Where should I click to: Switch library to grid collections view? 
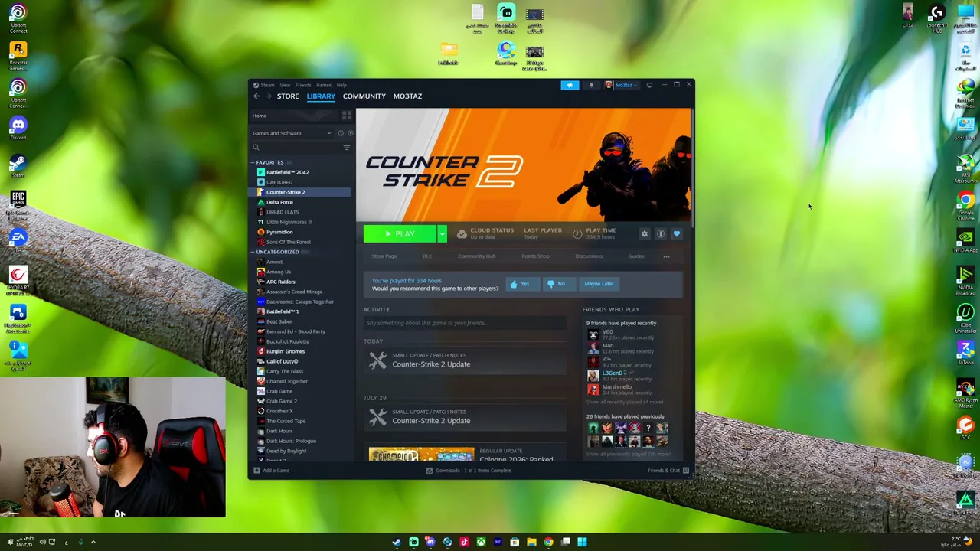point(347,116)
